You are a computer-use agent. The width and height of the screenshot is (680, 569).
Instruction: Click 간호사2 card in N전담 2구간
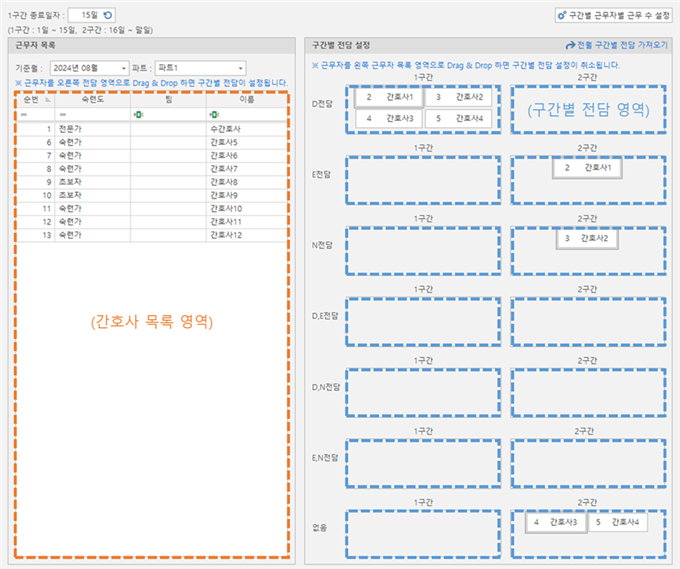coord(587,239)
